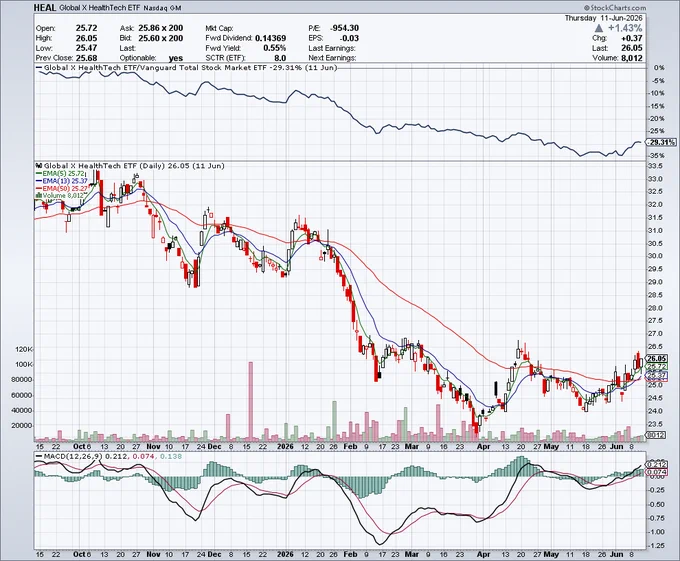Screen dimensions: 680x561
Task: Click the SCTR (ETF) value 8.0
Action: coord(280,58)
